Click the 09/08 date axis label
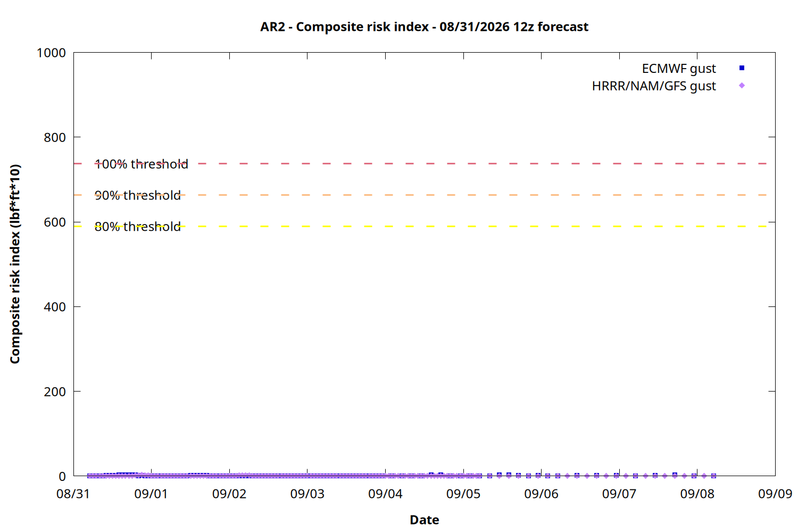 697,494
